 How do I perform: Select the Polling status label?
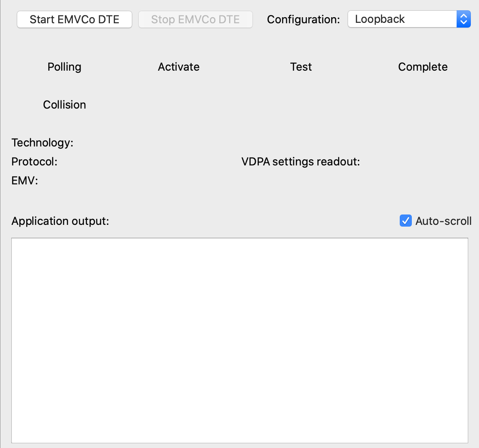[x=65, y=67]
